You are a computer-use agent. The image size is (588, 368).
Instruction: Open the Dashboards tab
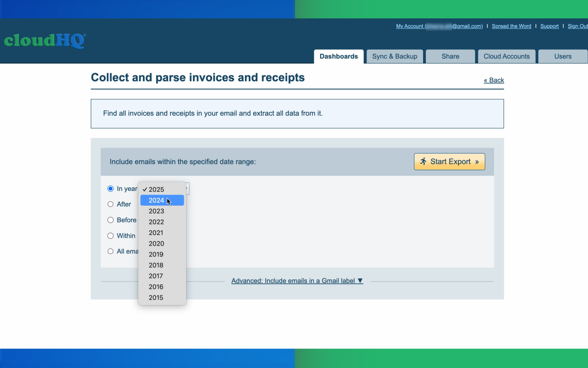click(339, 57)
